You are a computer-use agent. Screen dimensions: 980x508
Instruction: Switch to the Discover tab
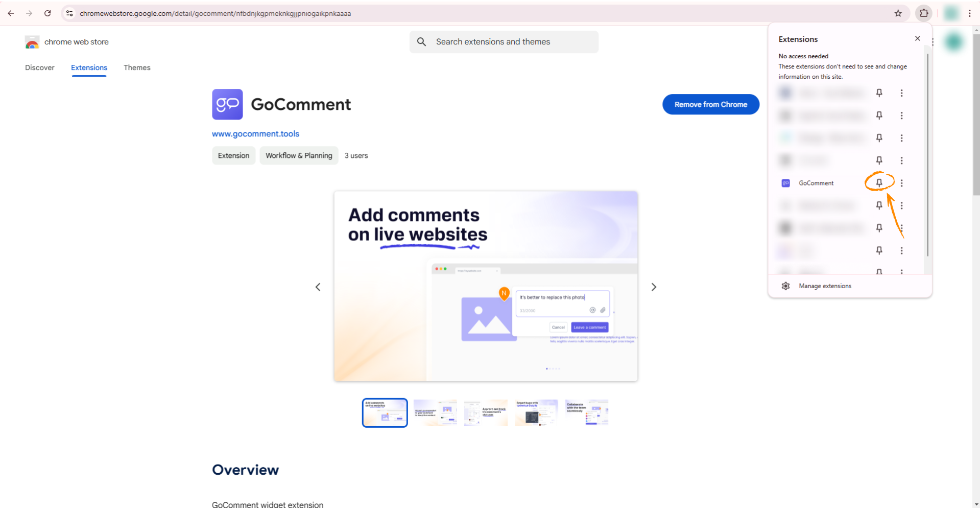point(40,67)
